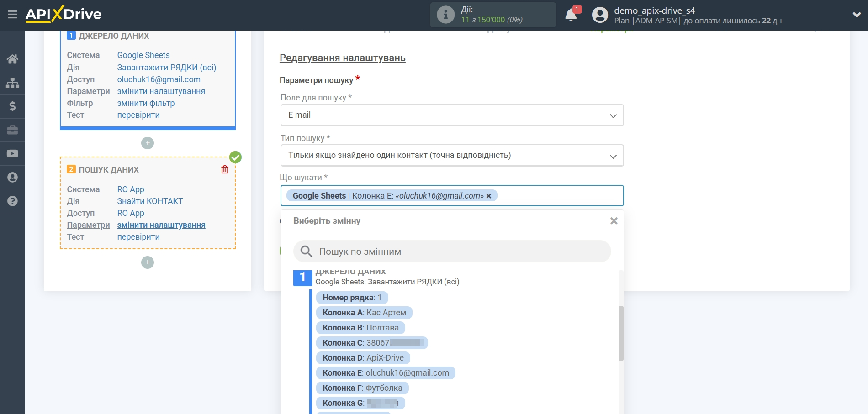
Task: Open the hamburger menu
Action: 12,15
